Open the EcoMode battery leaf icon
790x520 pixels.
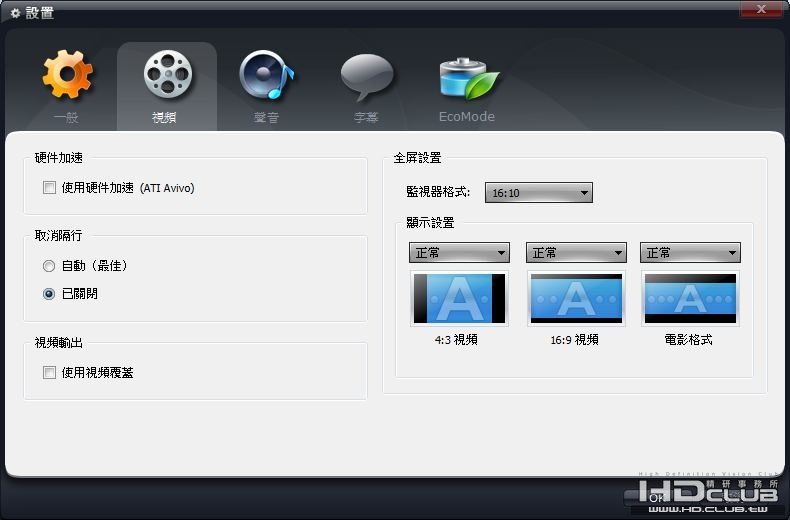tap(468, 79)
